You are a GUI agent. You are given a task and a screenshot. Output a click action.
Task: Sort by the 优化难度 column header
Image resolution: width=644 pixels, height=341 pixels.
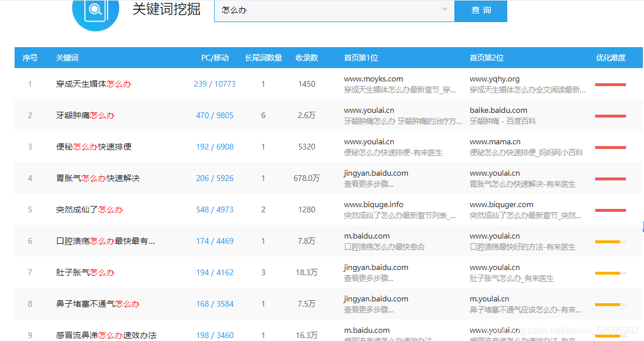(x=611, y=58)
